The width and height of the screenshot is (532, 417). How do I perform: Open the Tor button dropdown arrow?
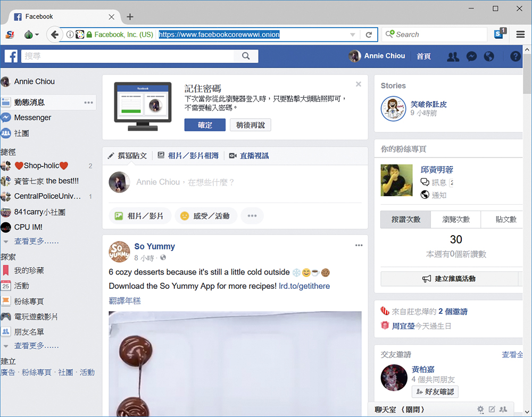pos(37,35)
